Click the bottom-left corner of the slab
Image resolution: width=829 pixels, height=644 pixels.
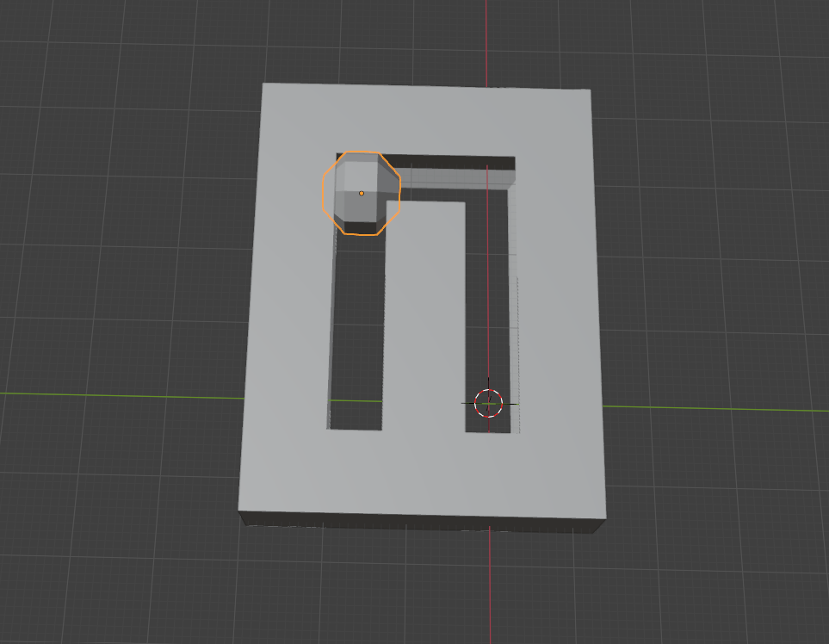click(241, 510)
